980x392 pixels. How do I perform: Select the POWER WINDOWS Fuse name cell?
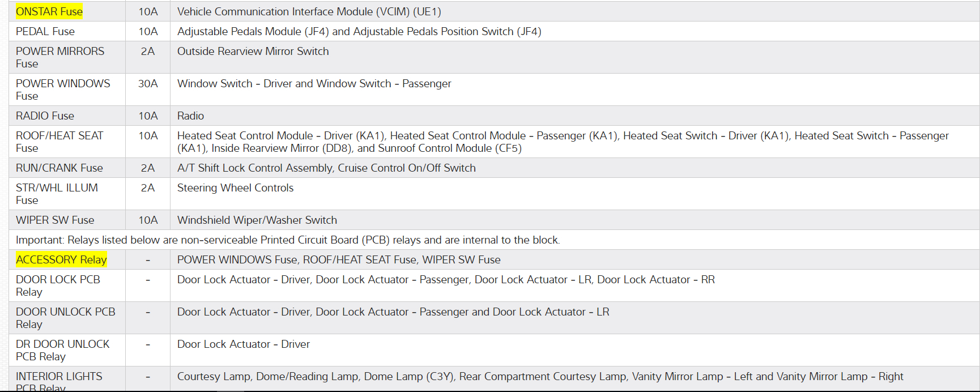tap(63, 90)
